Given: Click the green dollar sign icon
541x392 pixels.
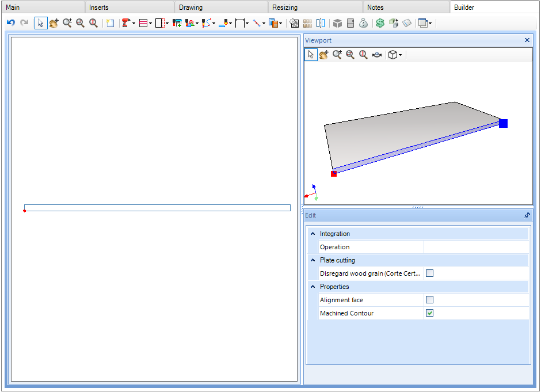Looking at the screenshot, I should [380, 23].
